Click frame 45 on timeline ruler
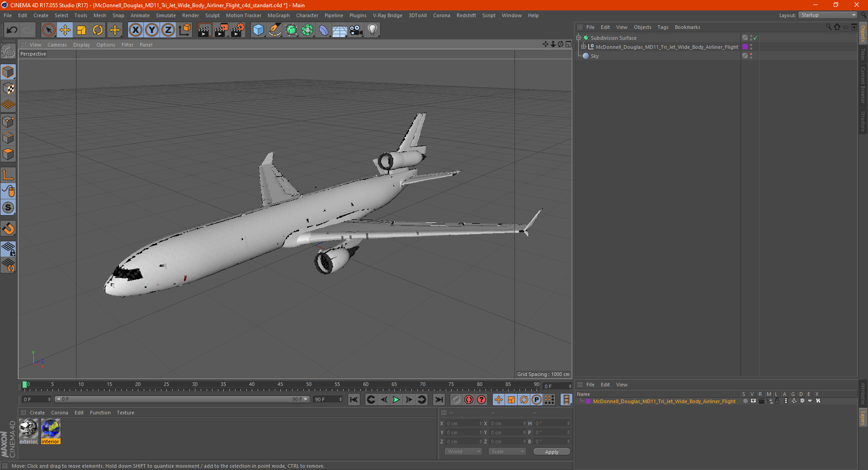 (280, 385)
